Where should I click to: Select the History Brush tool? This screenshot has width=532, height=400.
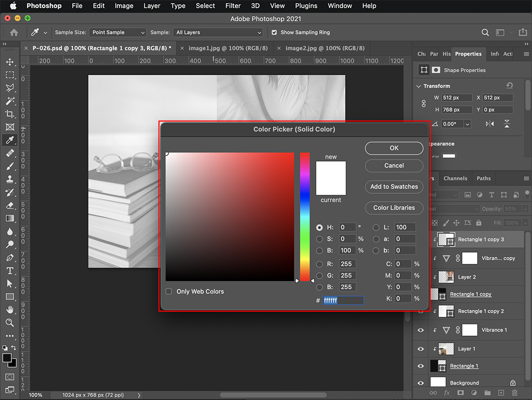tap(10, 192)
